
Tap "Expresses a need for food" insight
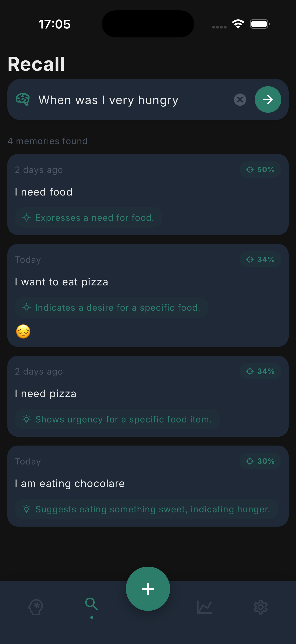[88, 218]
